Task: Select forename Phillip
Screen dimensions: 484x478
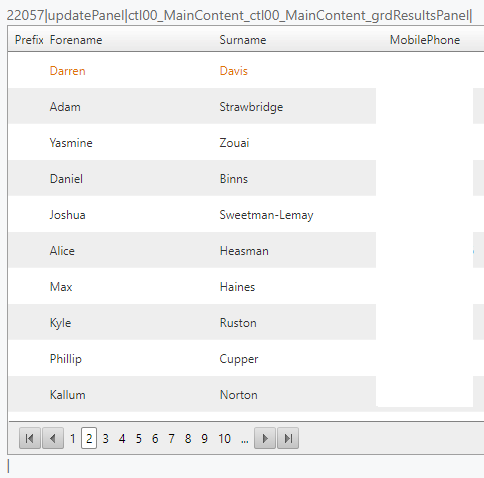Action: pos(66,359)
